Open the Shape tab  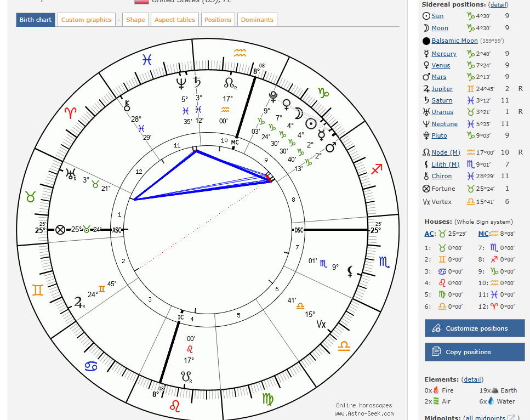[135, 20]
